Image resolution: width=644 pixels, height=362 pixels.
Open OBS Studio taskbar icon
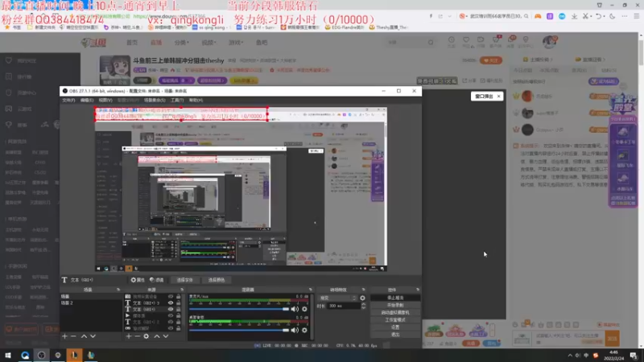click(41, 355)
